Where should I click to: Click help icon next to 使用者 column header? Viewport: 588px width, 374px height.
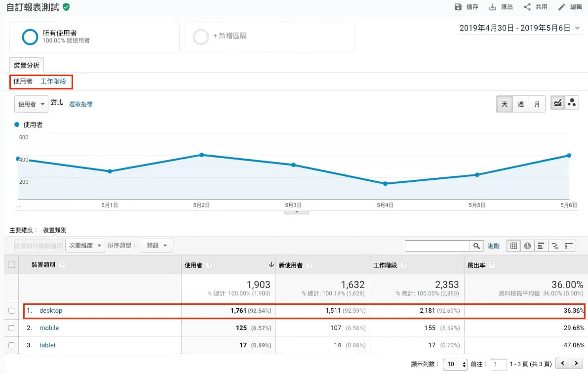click(209, 265)
